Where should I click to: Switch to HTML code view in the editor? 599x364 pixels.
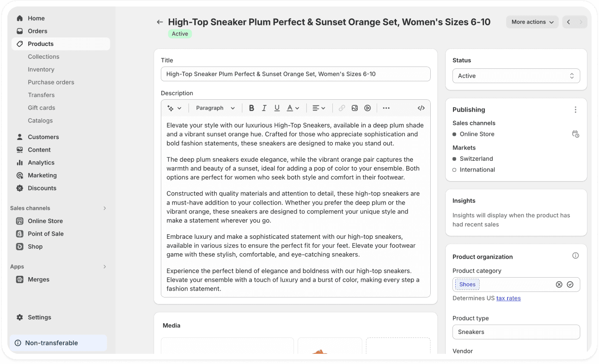tap(421, 108)
